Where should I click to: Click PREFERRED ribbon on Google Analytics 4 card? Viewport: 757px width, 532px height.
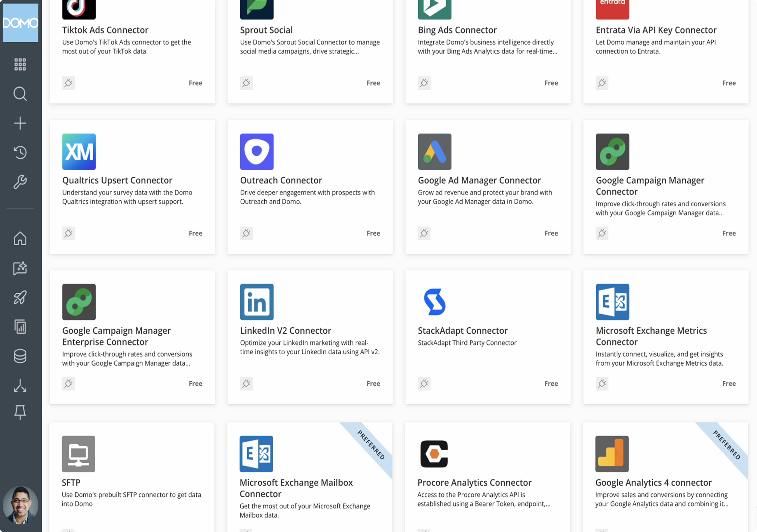(727, 445)
